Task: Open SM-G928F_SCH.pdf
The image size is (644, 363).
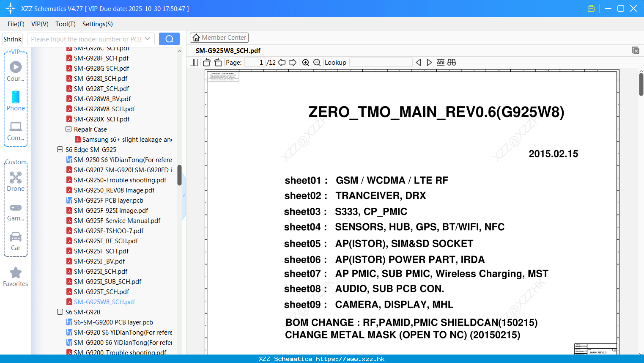Action: pyautogui.click(x=101, y=58)
